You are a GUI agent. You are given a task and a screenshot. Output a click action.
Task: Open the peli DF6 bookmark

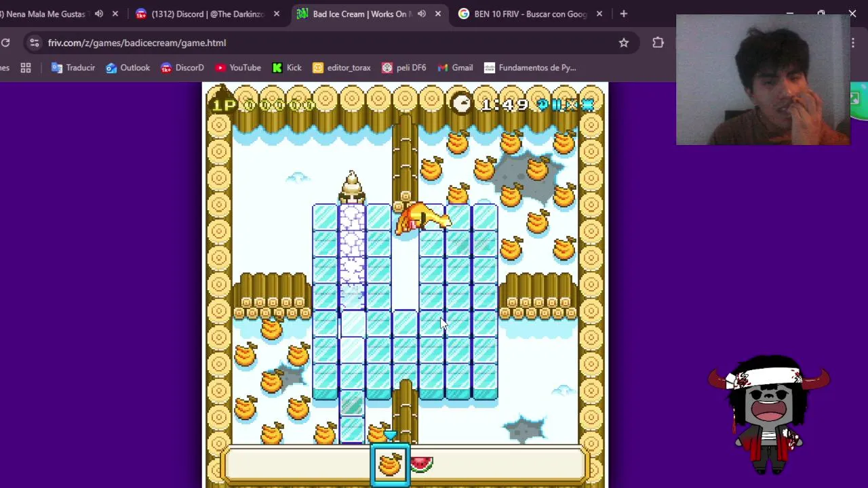pos(404,68)
